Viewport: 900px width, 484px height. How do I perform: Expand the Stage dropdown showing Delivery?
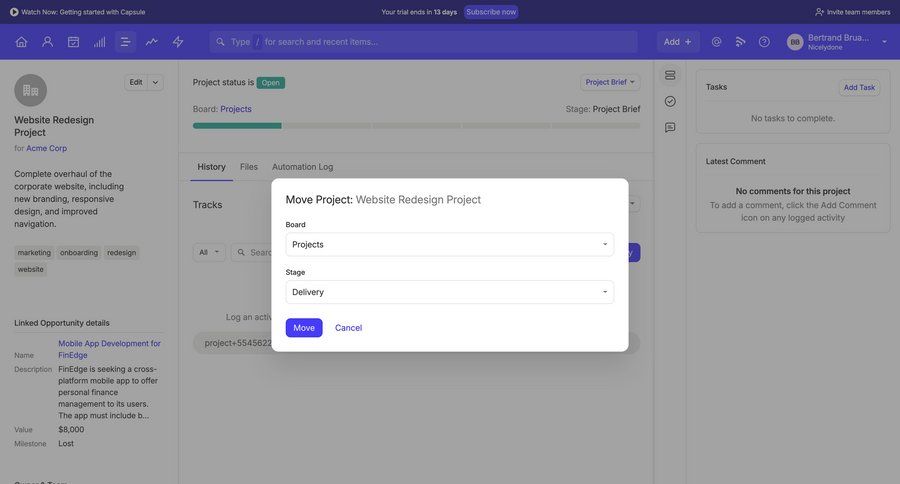pos(449,292)
